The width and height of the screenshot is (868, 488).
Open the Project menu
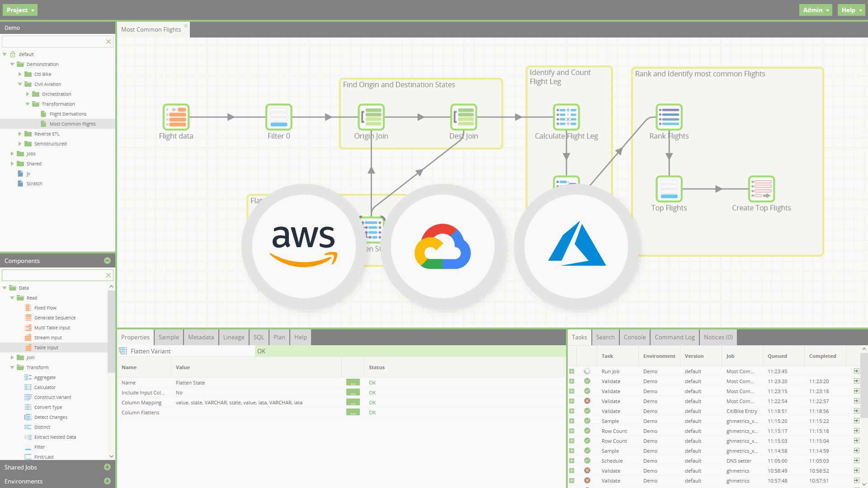pos(19,9)
